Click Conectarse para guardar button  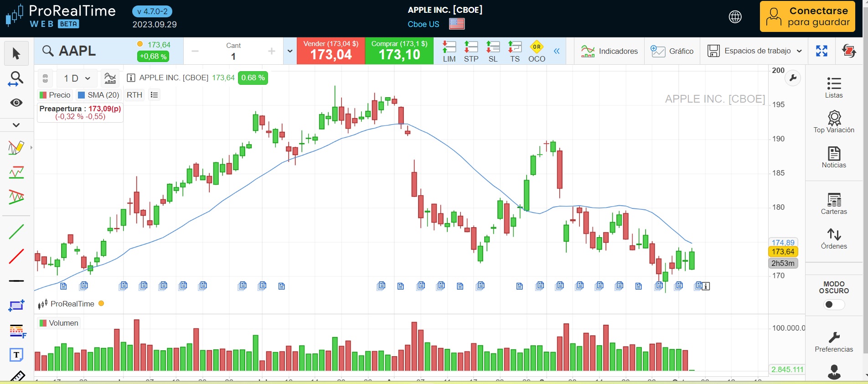click(x=807, y=16)
